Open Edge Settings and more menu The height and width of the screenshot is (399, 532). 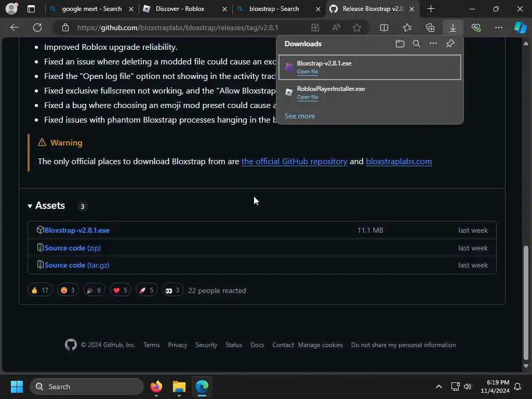click(498, 28)
